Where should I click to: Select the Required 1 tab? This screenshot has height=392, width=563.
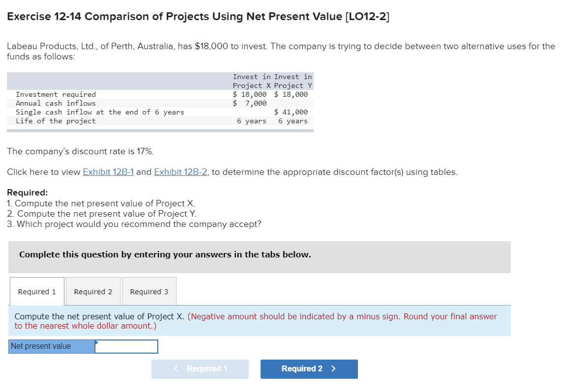tap(36, 291)
